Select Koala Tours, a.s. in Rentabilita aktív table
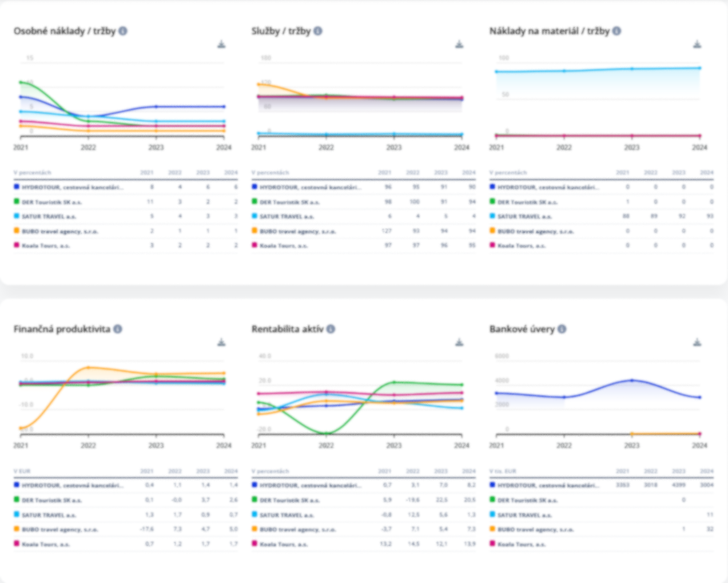Viewport: 728px width, 583px height. click(284, 544)
